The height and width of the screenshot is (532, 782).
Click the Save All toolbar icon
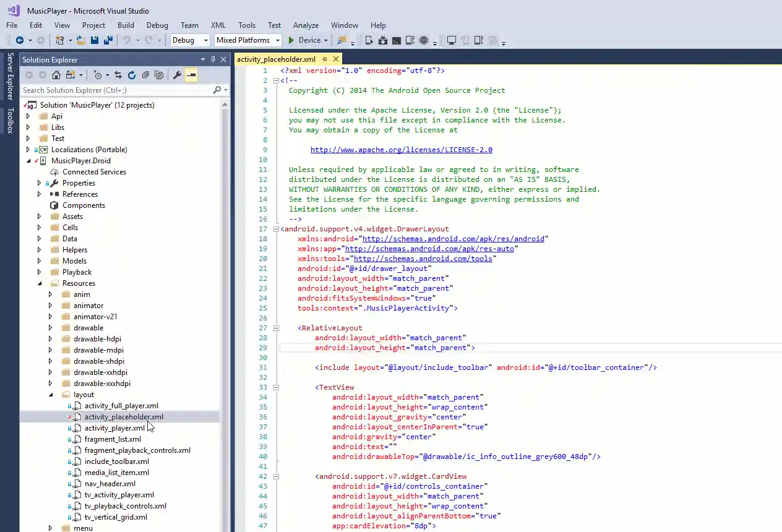tap(108, 40)
